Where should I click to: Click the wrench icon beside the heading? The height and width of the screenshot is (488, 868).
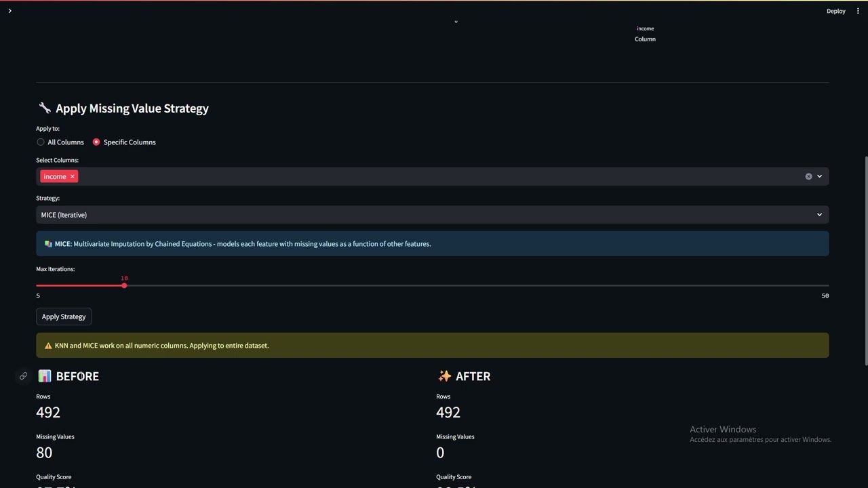click(45, 108)
